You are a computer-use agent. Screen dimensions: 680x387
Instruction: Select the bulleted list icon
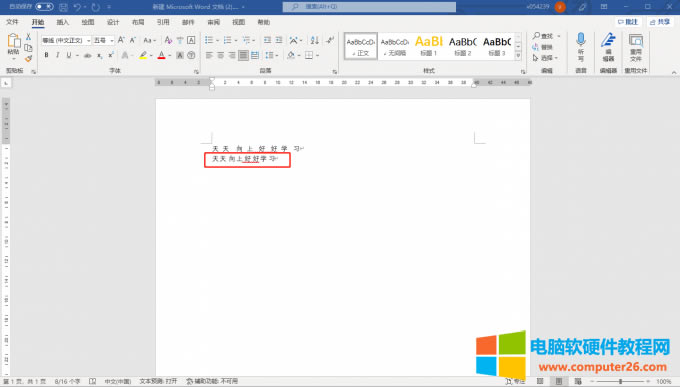[209, 40]
